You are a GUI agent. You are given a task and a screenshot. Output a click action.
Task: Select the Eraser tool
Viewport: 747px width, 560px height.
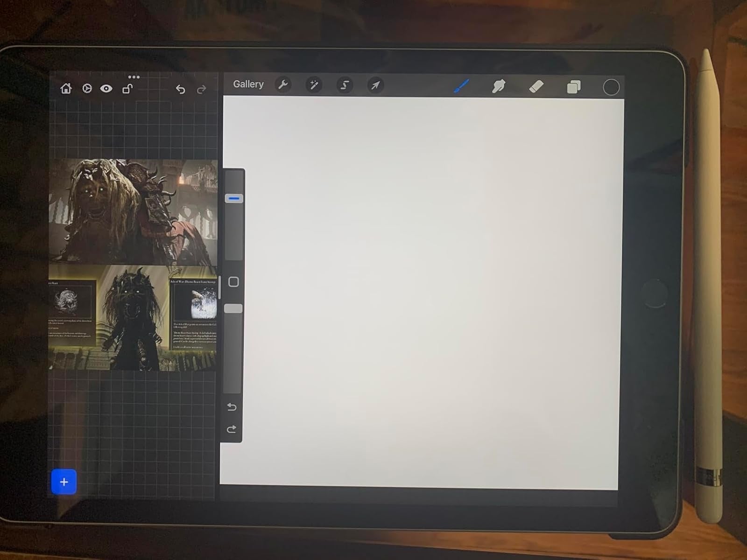(536, 86)
